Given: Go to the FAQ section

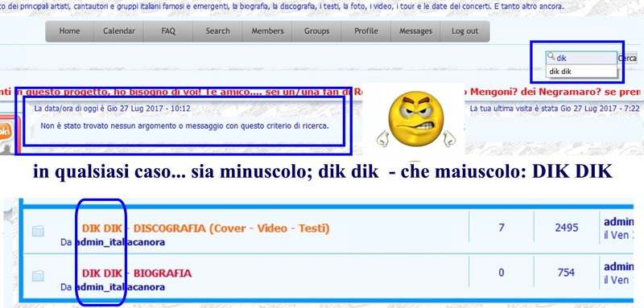Looking at the screenshot, I should tap(168, 31).
